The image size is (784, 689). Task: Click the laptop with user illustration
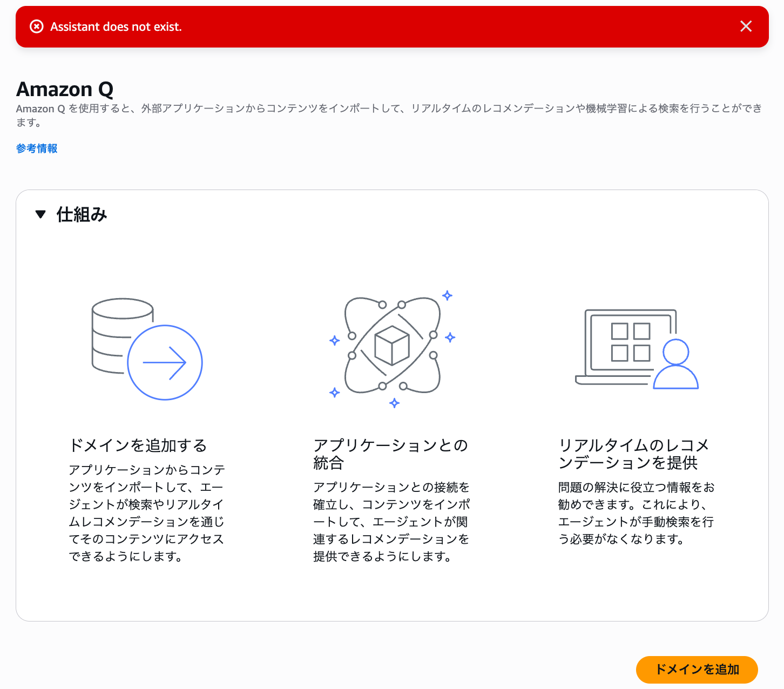tap(637, 349)
